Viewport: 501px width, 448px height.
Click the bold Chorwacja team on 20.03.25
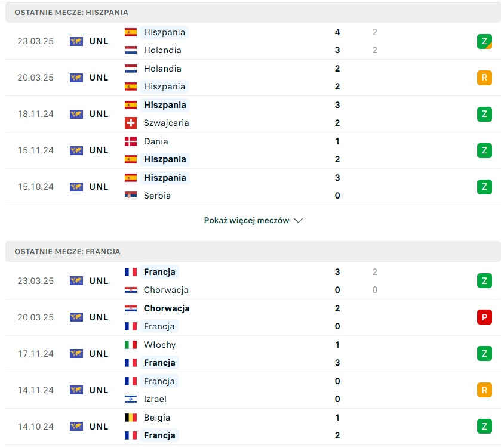(167, 308)
